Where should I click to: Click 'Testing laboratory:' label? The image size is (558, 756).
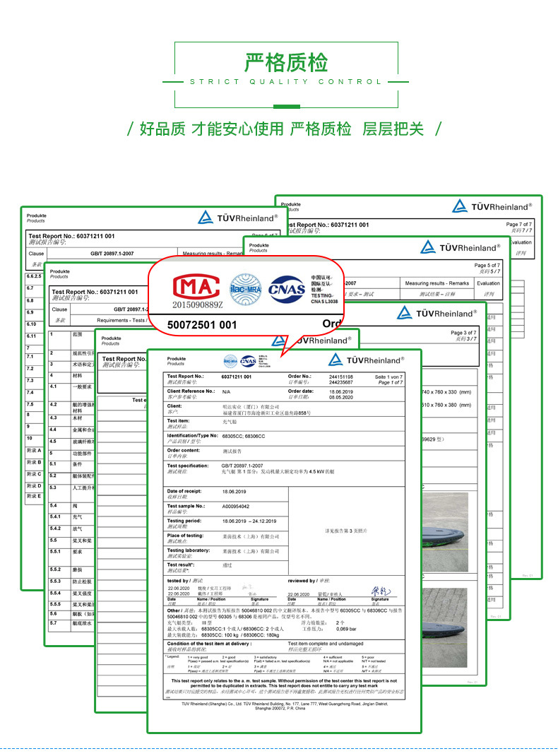point(189,550)
